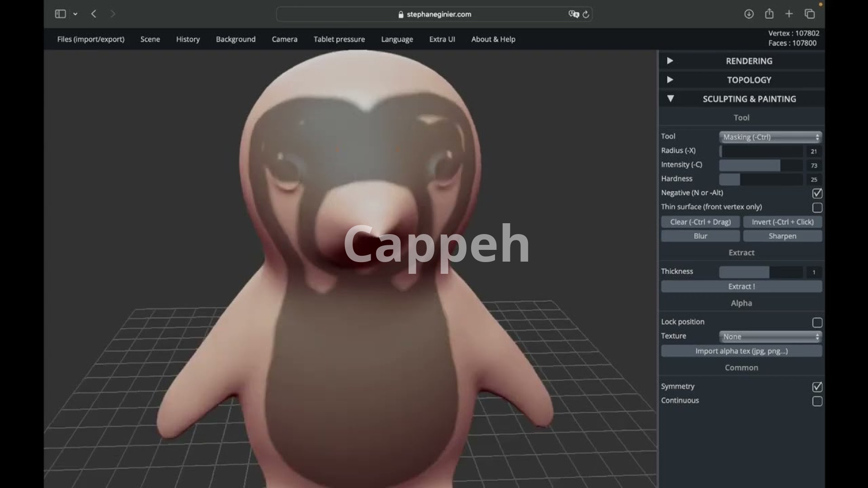This screenshot has height=488, width=868.
Task: Click the Share icon in toolbar
Action: [769, 14]
